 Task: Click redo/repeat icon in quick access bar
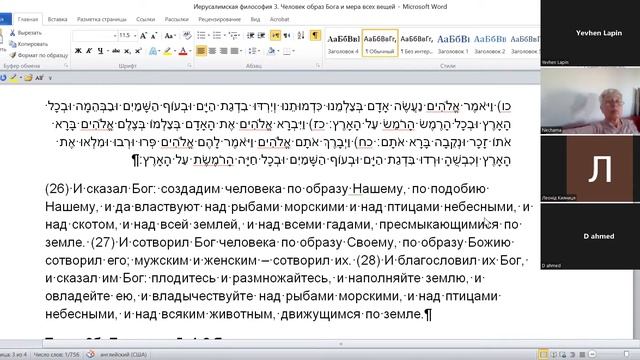click(3, 78)
